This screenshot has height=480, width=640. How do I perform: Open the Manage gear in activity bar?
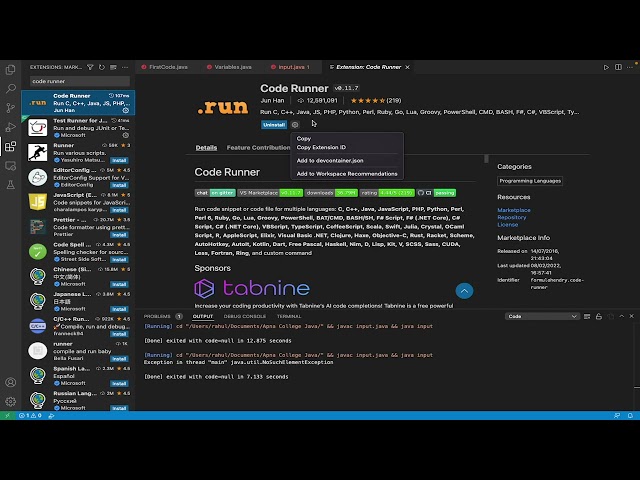(x=11, y=402)
